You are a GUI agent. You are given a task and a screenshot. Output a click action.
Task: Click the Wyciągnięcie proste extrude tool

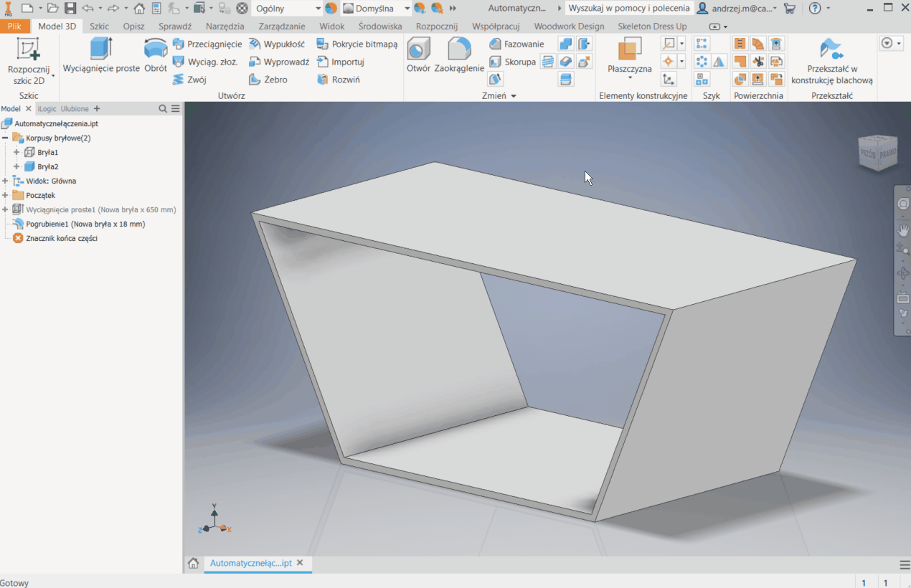101,55
